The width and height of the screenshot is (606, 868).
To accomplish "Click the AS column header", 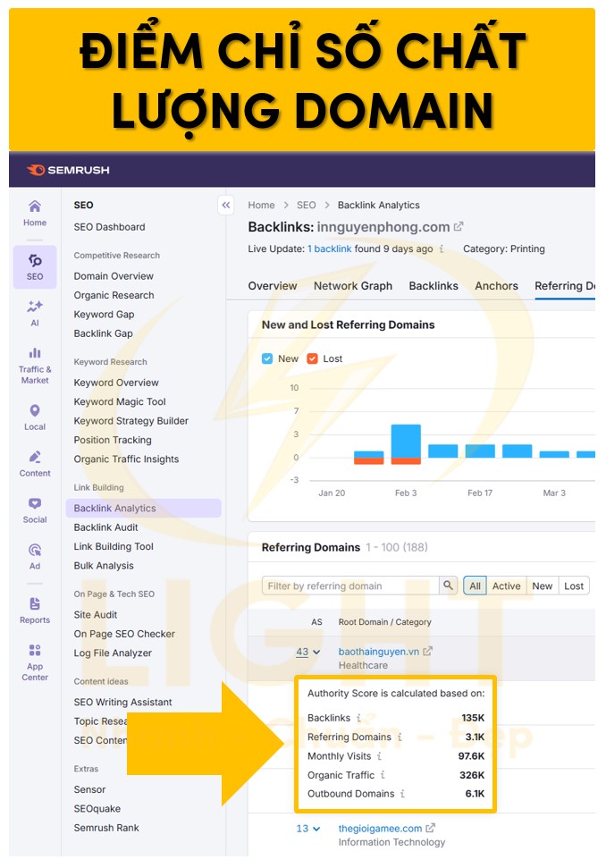I will click(316, 622).
